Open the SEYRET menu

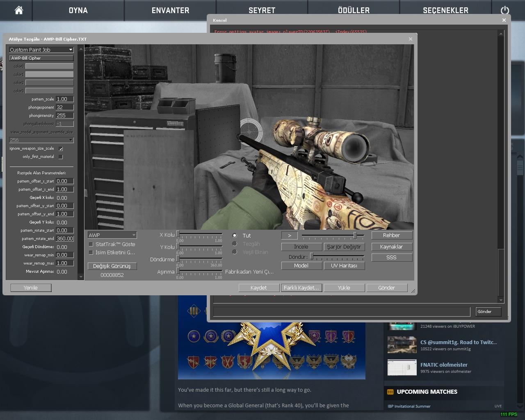click(262, 10)
